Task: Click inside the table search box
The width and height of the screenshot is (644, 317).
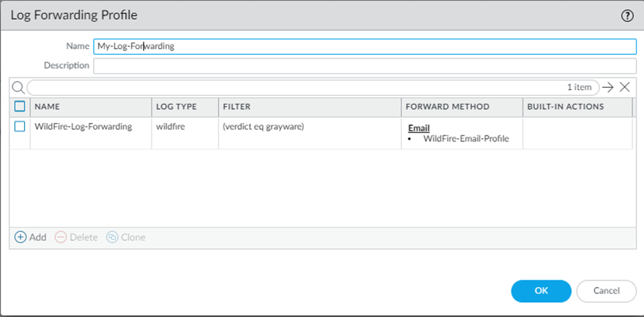Action: point(293,87)
